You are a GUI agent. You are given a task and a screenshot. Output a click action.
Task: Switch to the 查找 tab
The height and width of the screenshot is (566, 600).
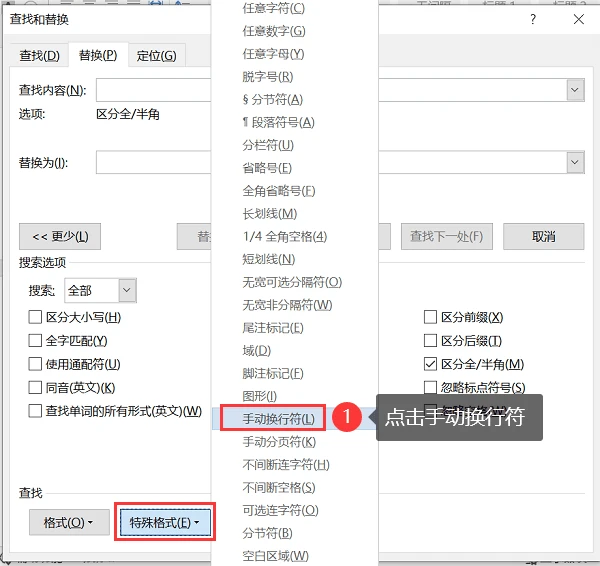pos(39,55)
